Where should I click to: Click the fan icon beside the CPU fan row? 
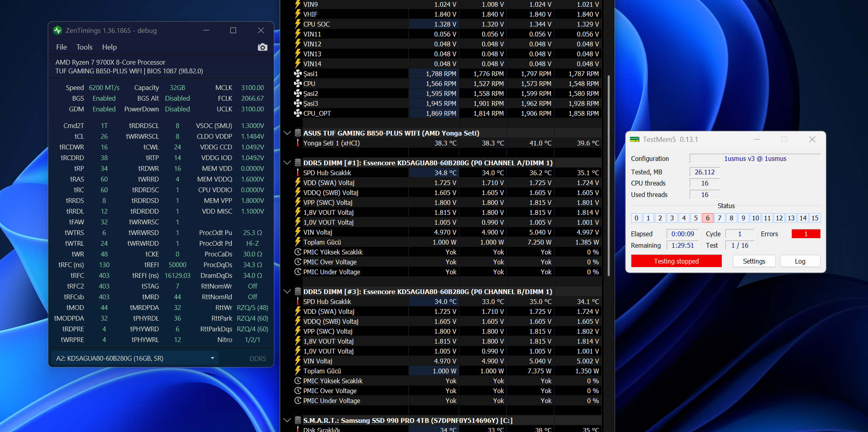(x=298, y=83)
